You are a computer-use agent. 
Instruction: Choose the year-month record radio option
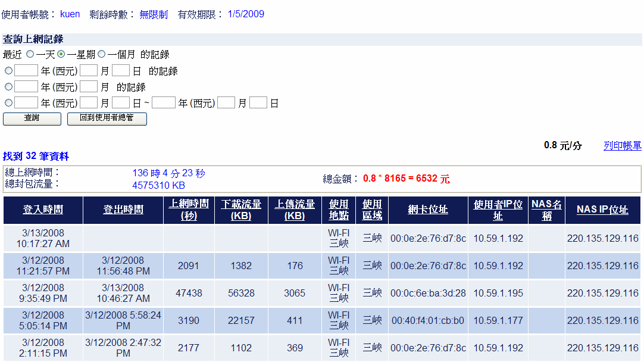tap(8, 87)
